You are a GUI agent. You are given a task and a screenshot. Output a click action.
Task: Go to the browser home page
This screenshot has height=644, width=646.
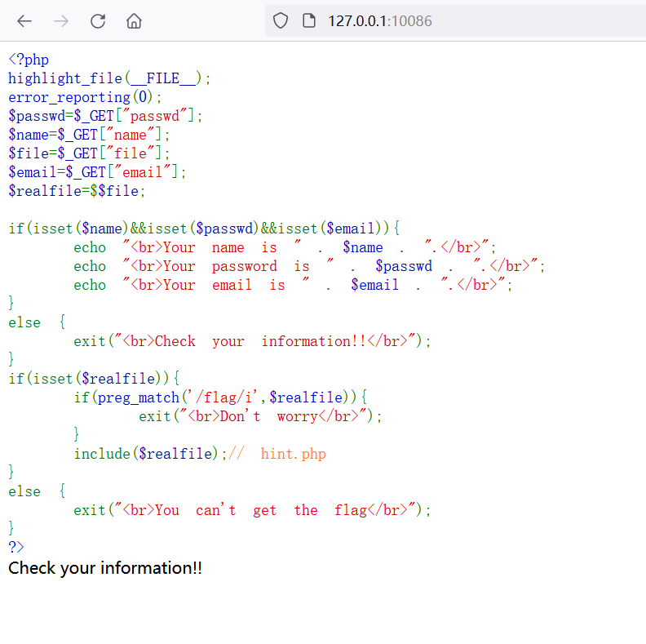coord(135,21)
